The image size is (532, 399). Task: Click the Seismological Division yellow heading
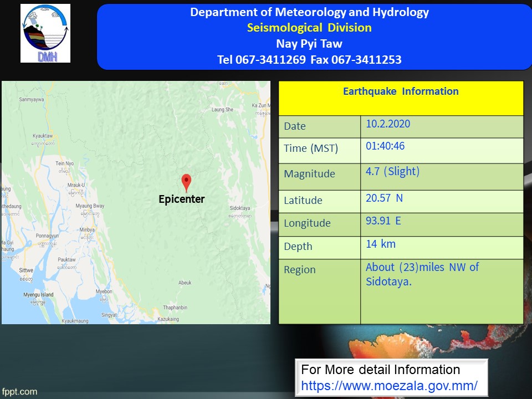coord(309,28)
